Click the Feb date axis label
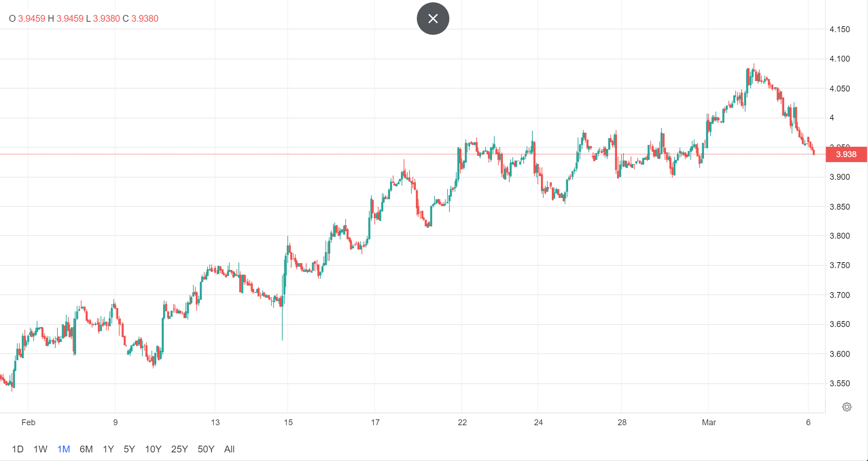868x461 pixels. (x=28, y=423)
